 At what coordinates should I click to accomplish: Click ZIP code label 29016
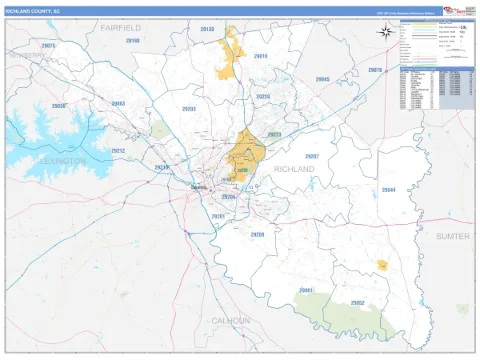(260, 56)
